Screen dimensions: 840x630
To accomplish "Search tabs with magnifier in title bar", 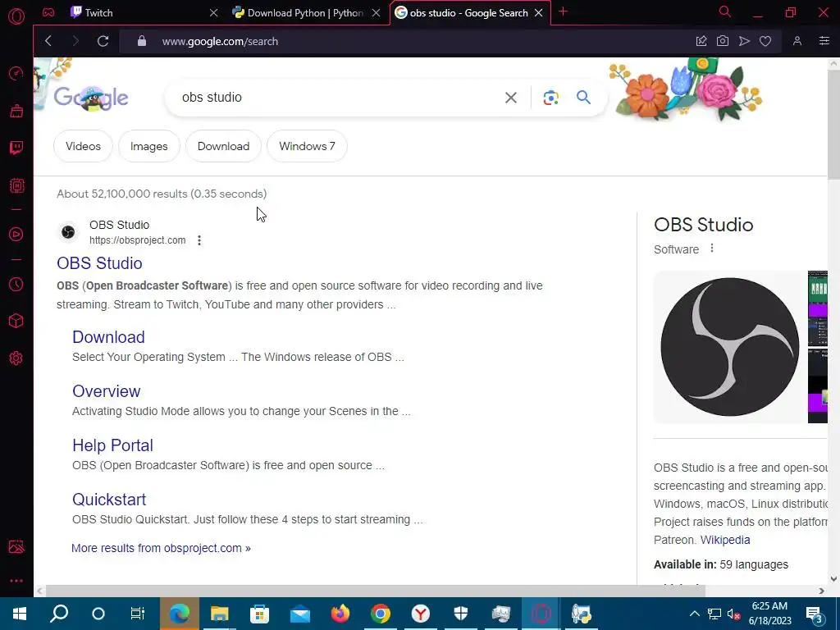I will [x=725, y=11].
